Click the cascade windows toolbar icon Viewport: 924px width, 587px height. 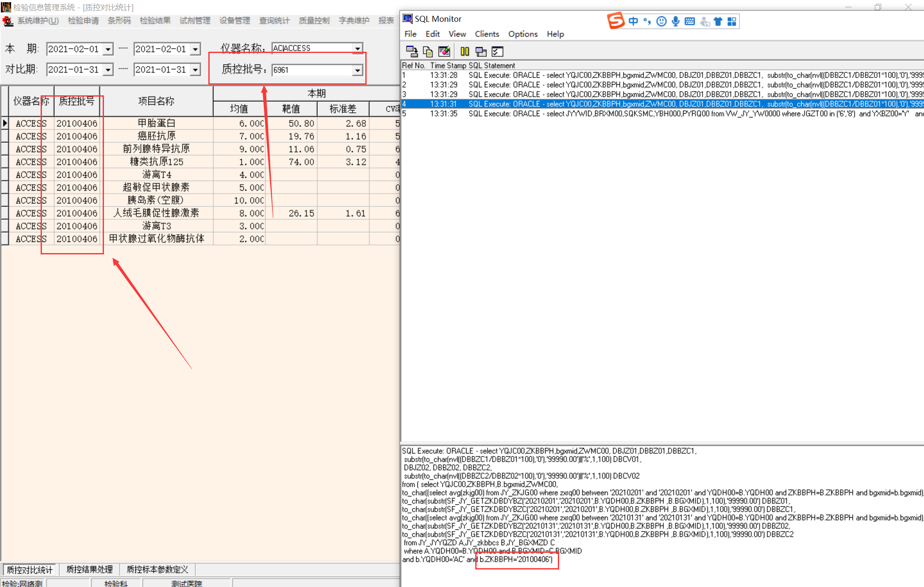coord(481,52)
